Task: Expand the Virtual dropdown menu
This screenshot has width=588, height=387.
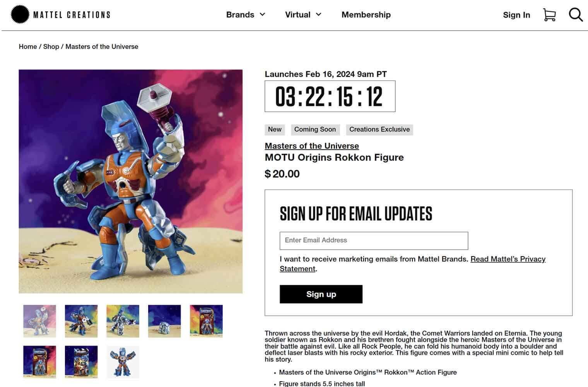Action: tap(303, 15)
